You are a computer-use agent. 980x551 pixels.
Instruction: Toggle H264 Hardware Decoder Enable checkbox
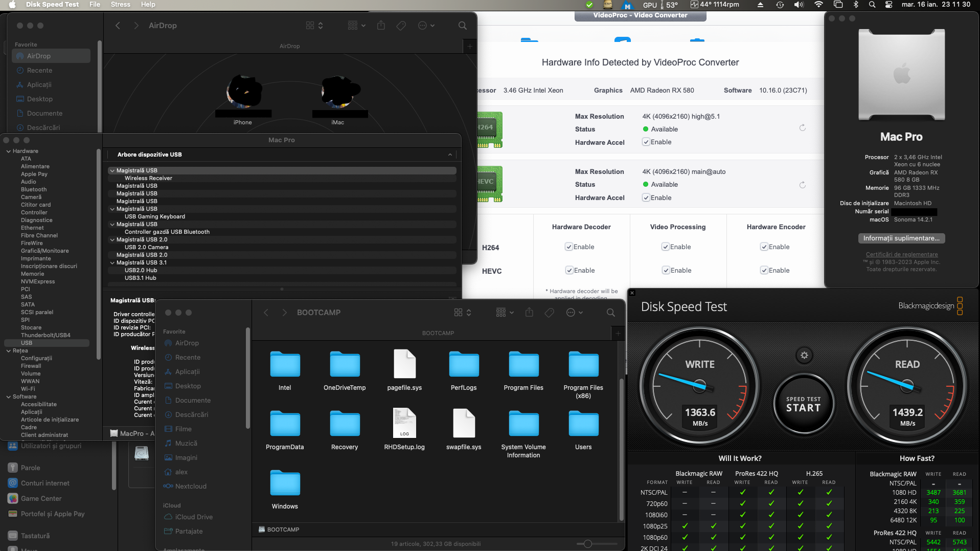pos(568,247)
